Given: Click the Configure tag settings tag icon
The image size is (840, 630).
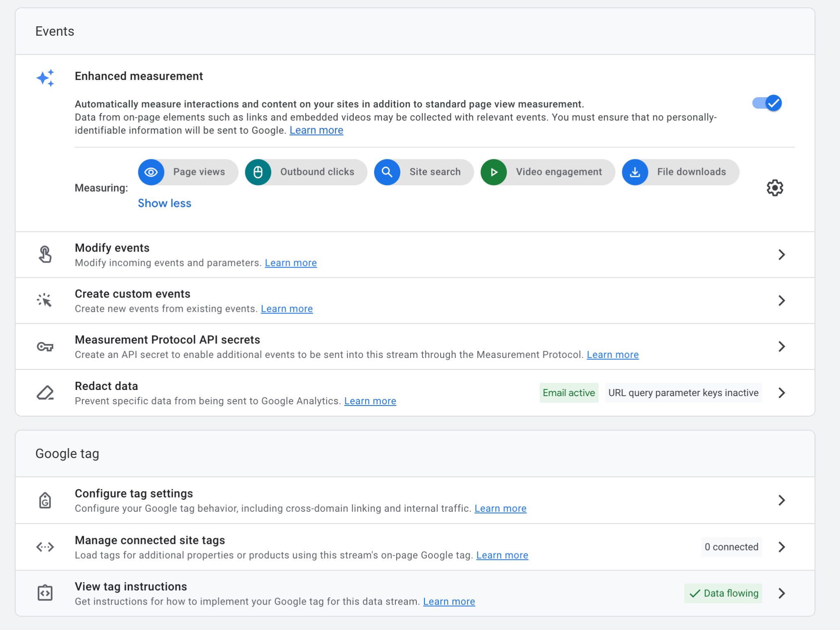Looking at the screenshot, I should pos(45,500).
